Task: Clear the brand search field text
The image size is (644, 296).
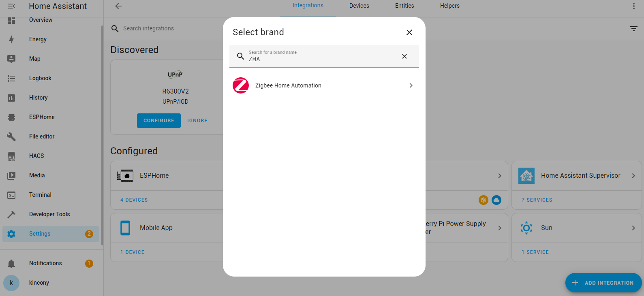Action: [x=404, y=56]
